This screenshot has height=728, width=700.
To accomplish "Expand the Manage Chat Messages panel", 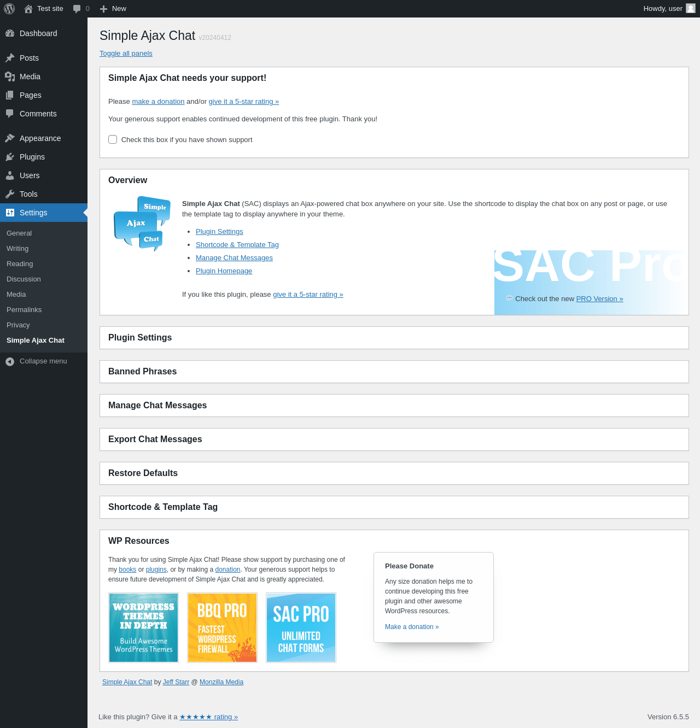I will point(394,406).
